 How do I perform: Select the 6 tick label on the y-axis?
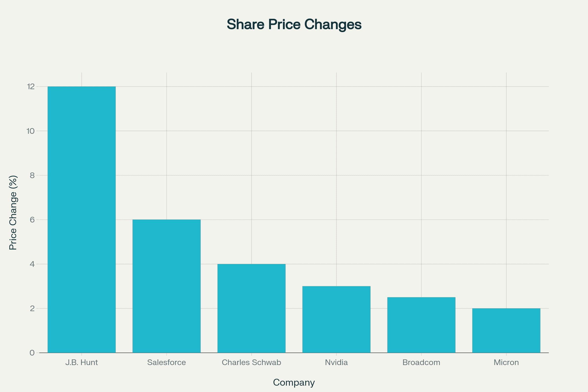[x=32, y=220]
